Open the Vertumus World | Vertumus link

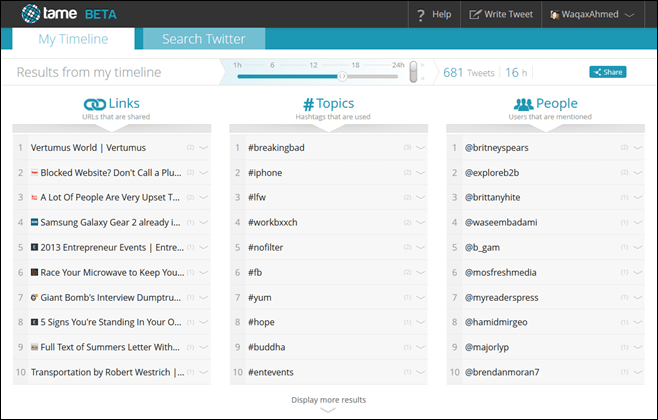(x=88, y=148)
